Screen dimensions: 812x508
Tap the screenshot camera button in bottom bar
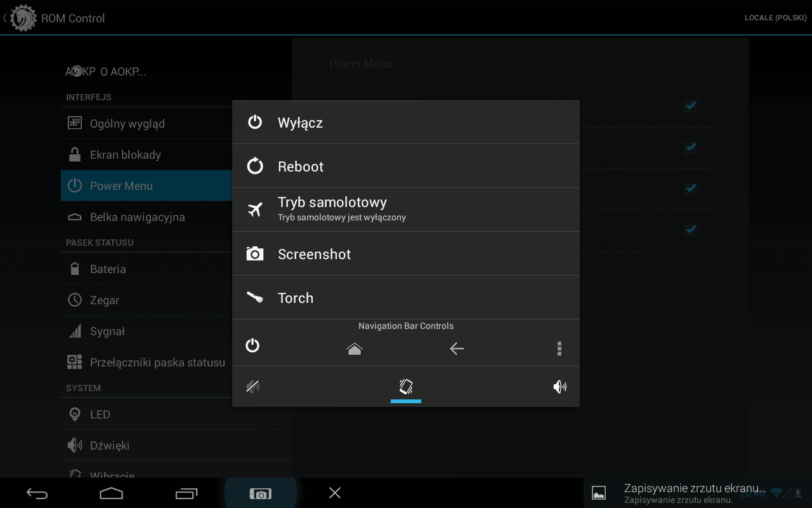[x=261, y=493]
